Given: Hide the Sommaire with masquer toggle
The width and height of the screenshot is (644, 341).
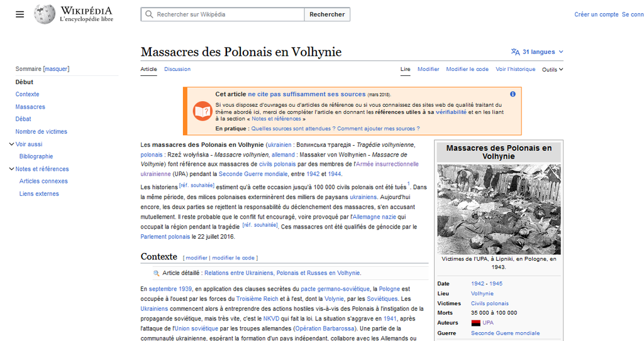Looking at the screenshot, I should 57,69.
